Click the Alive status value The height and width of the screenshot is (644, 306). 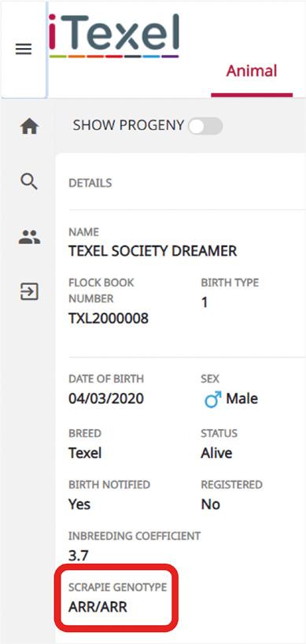216,453
